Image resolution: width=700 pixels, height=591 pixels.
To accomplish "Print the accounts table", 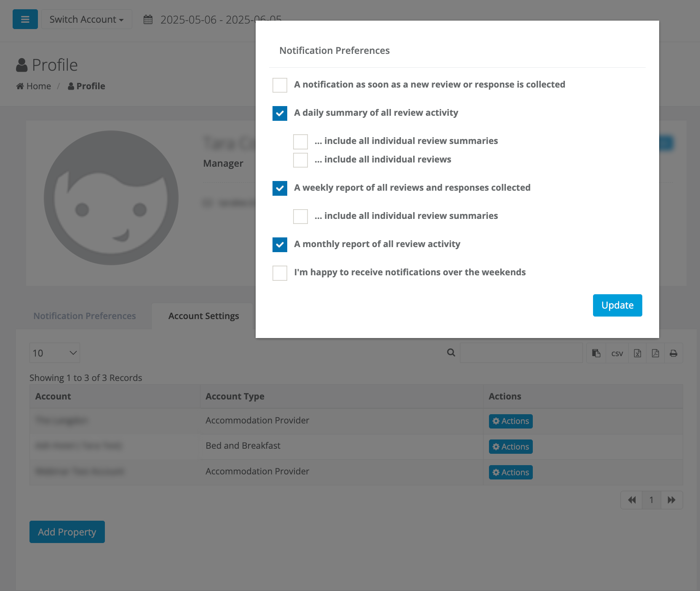I will [x=674, y=353].
